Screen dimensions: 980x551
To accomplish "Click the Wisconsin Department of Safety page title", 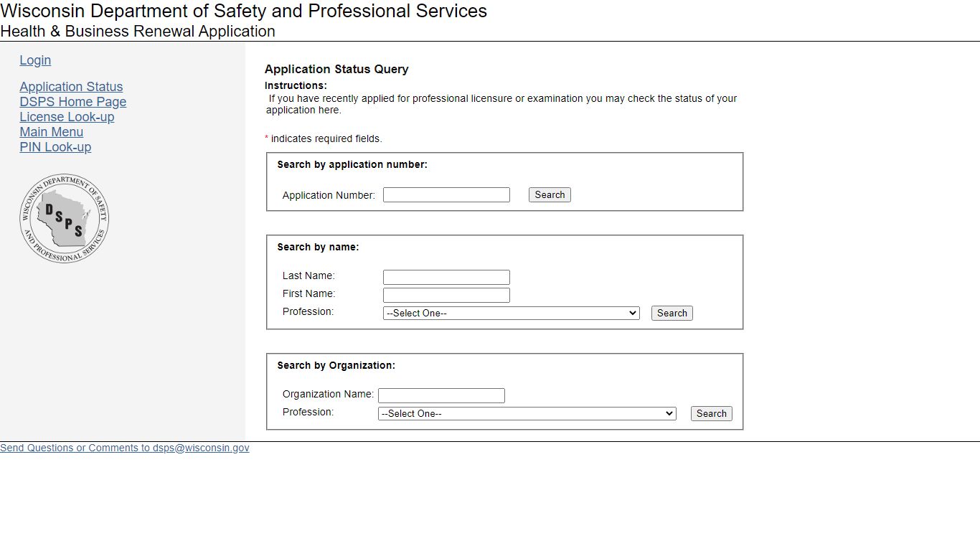I will coord(244,11).
